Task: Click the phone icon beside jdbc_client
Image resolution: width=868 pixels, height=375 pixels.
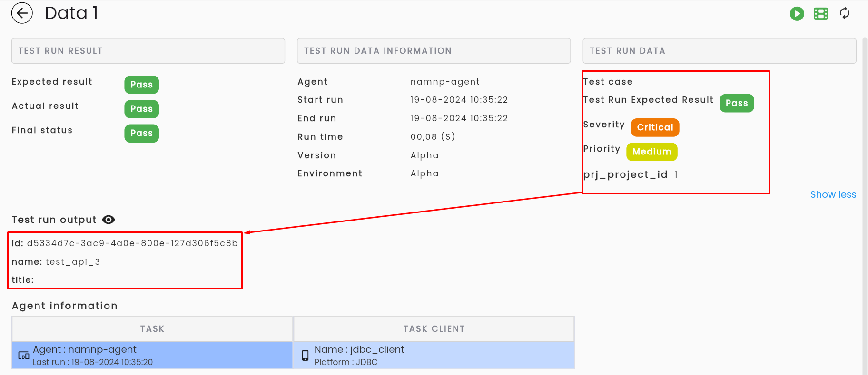Action: click(x=306, y=356)
